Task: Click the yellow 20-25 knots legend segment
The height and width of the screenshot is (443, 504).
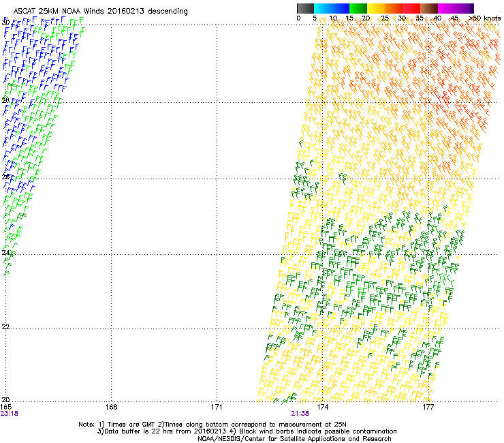Action: click(375, 8)
